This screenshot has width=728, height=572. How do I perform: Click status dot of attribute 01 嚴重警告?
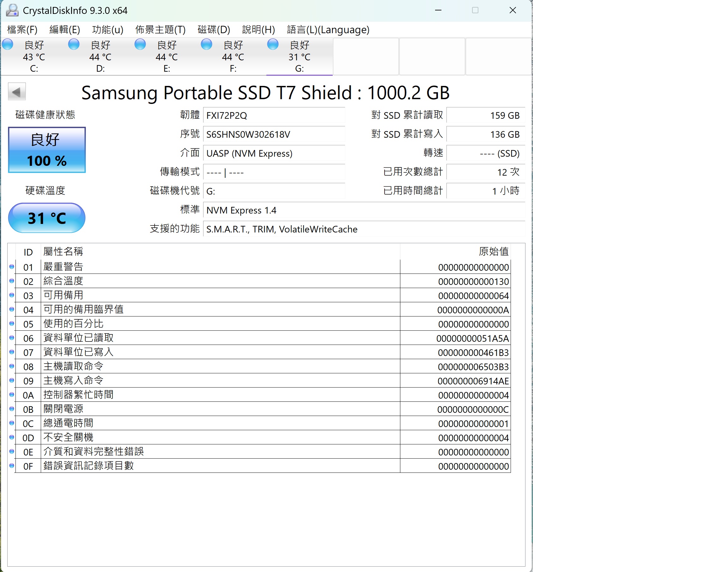[x=12, y=267]
